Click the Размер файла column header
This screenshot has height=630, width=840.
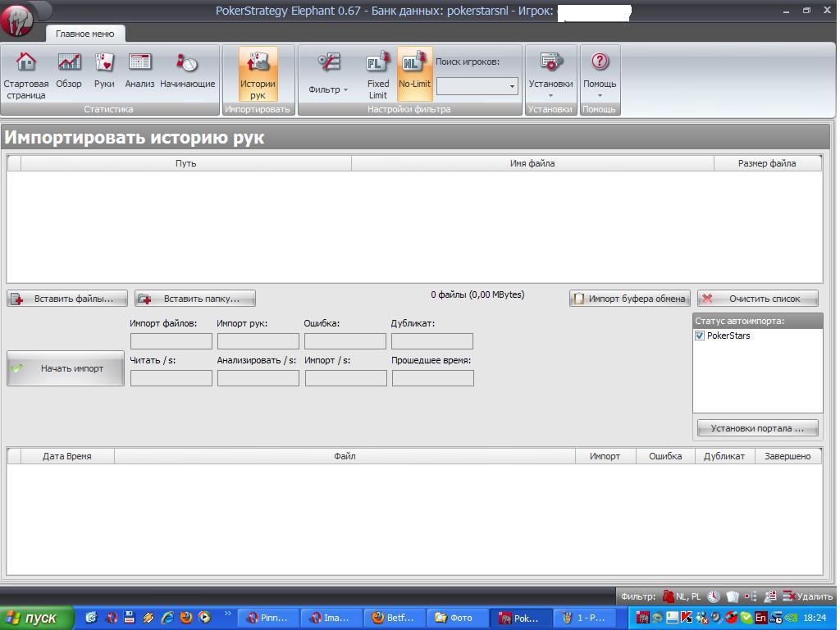click(x=767, y=163)
